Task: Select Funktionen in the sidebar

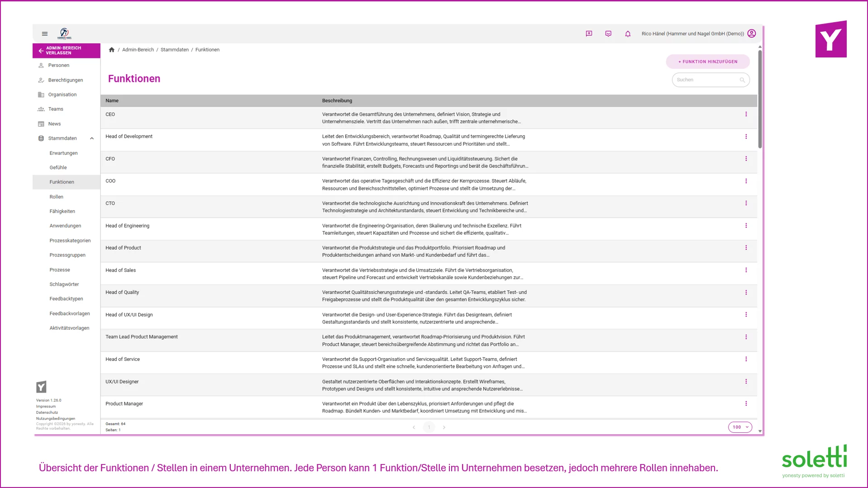Action: [x=67, y=182]
